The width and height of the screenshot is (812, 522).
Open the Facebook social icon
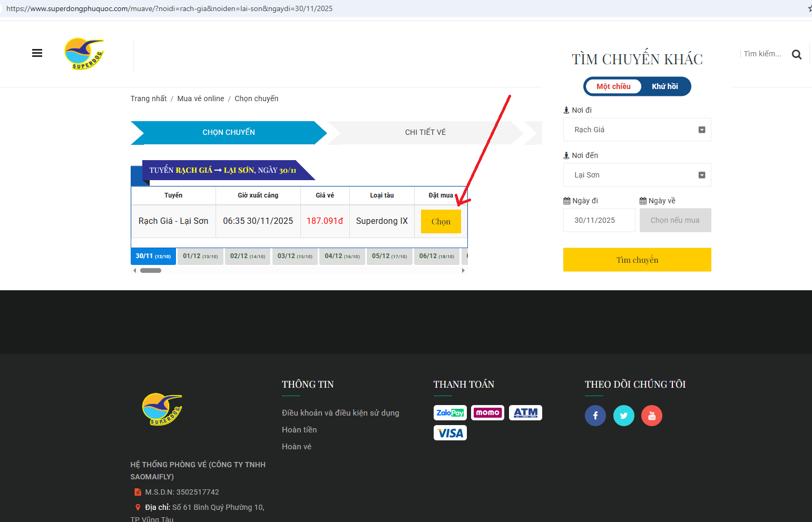coord(595,416)
